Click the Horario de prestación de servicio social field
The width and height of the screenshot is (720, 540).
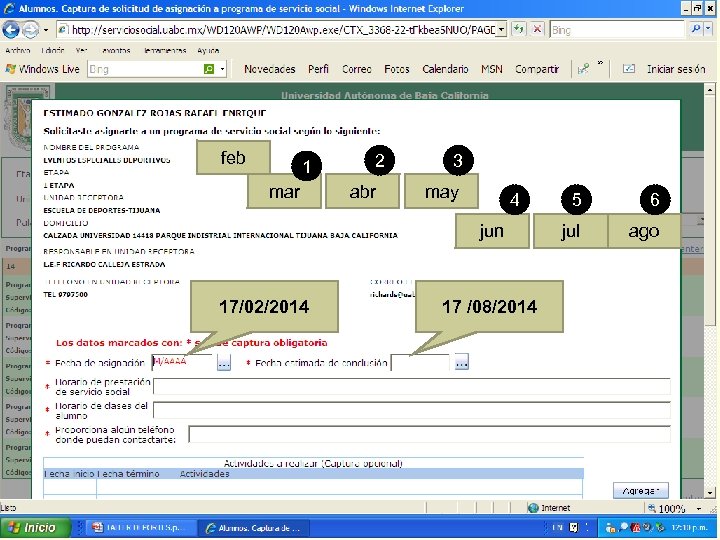(411, 386)
